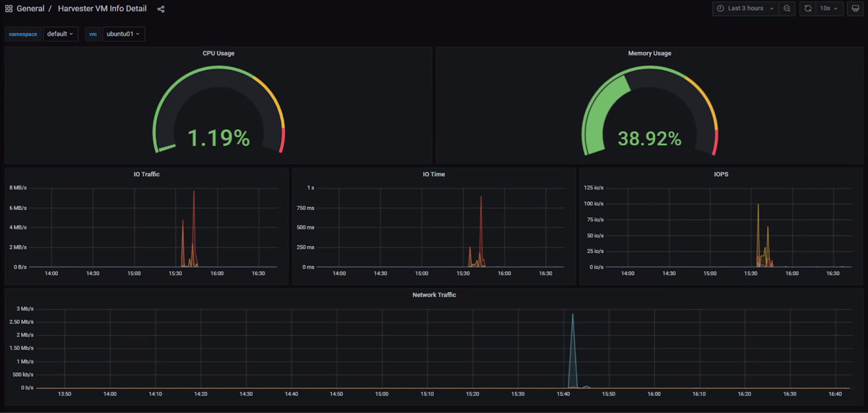Click the 1.19% CPU gauge value
Screen dimensions: 868x413
click(219, 138)
